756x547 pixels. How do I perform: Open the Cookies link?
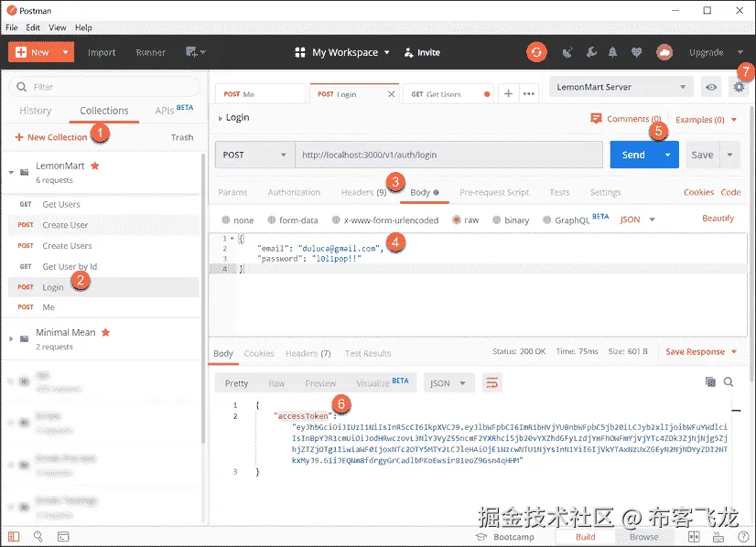(x=698, y=192)
